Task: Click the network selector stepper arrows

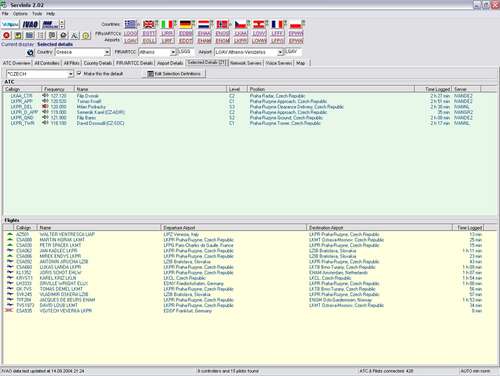Action: click(62, 25)
